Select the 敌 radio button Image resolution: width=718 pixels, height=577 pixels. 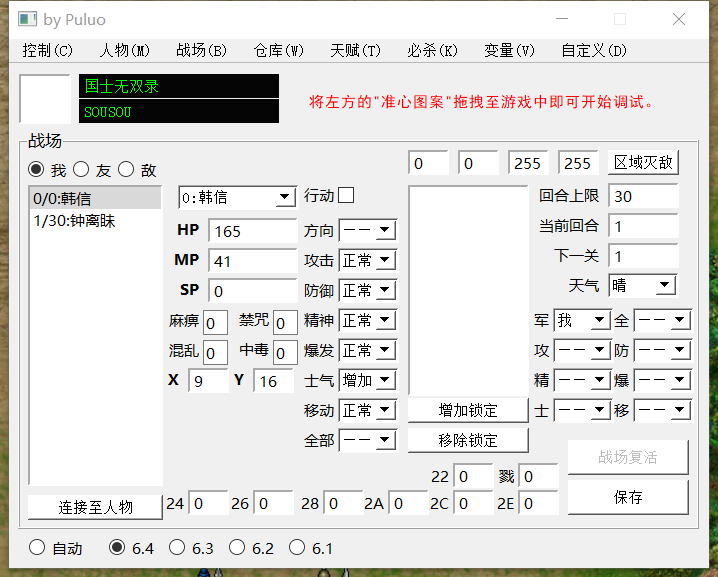pos(126,170)
